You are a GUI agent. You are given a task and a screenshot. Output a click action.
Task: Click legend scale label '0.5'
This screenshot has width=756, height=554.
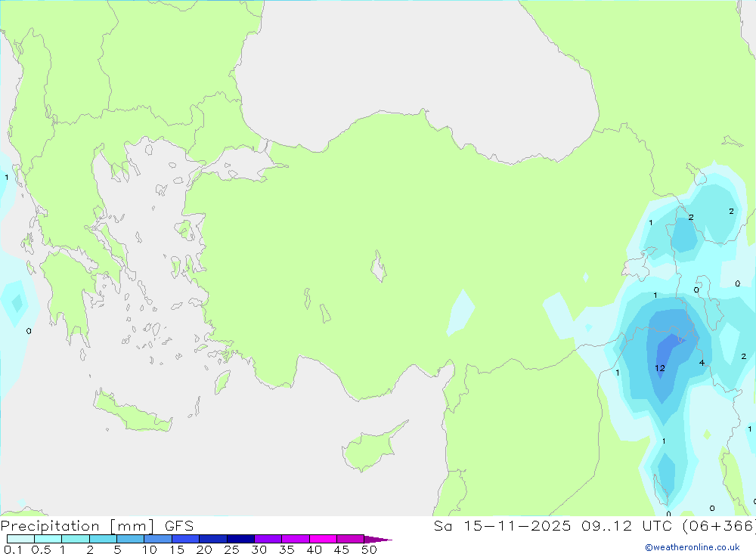(41, 549)
